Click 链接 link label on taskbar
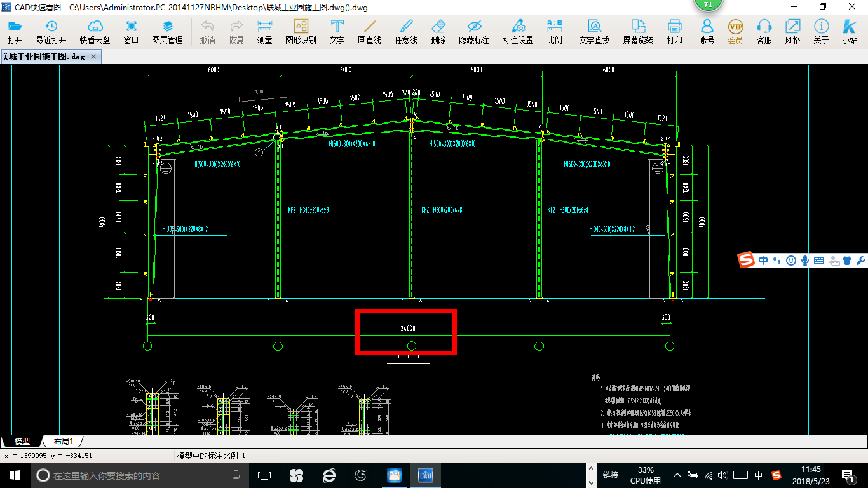The height and width of the screenshot is (488, 868). [x=611, y=475]
